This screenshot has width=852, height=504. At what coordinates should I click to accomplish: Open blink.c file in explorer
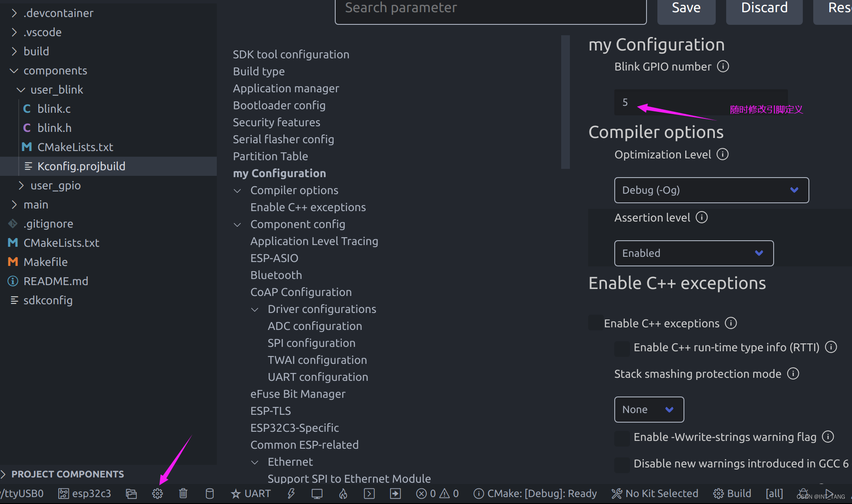pyautogui.click(x=54, y=109)
